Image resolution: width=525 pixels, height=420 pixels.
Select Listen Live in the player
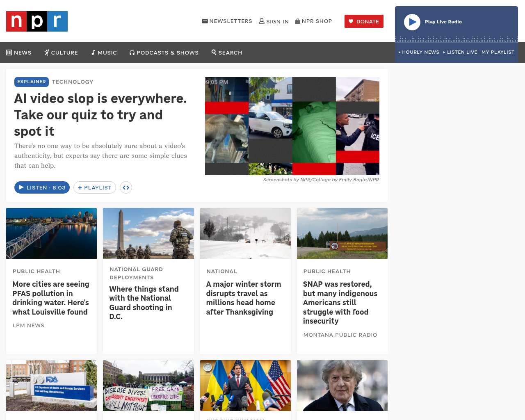pos(461,52)
